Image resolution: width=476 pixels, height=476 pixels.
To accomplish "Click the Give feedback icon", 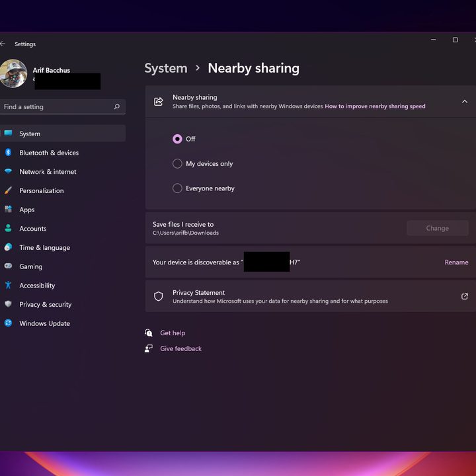I will point(149,348).
